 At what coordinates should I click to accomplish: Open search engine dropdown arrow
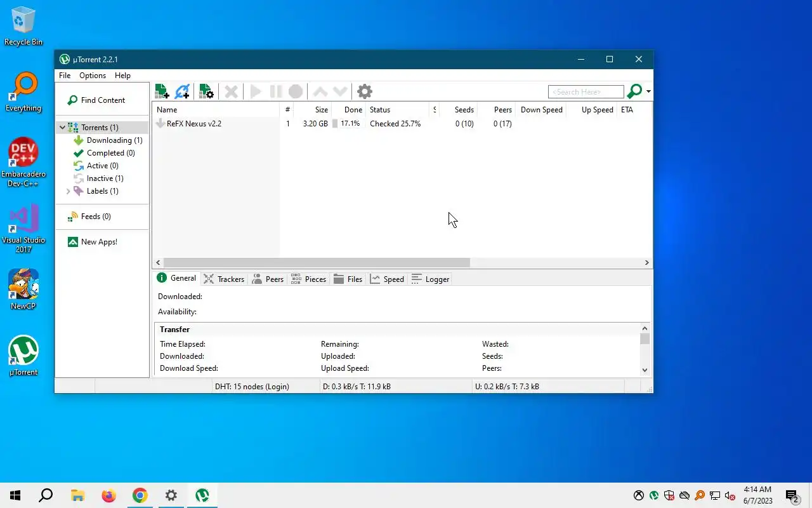coord(648,91)
